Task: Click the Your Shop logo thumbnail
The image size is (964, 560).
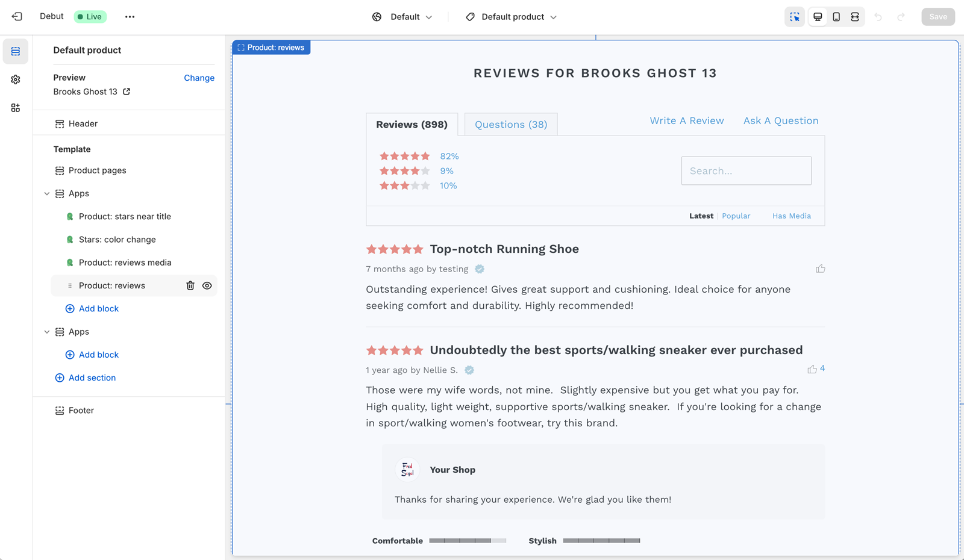Action: (x=407, y=470)
